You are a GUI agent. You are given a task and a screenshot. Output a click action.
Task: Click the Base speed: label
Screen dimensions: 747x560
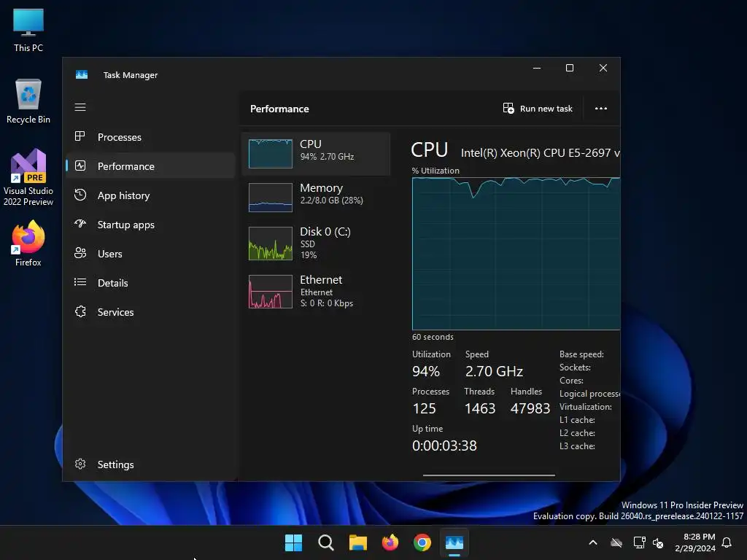pyautogui.click(x=581, y=354)
